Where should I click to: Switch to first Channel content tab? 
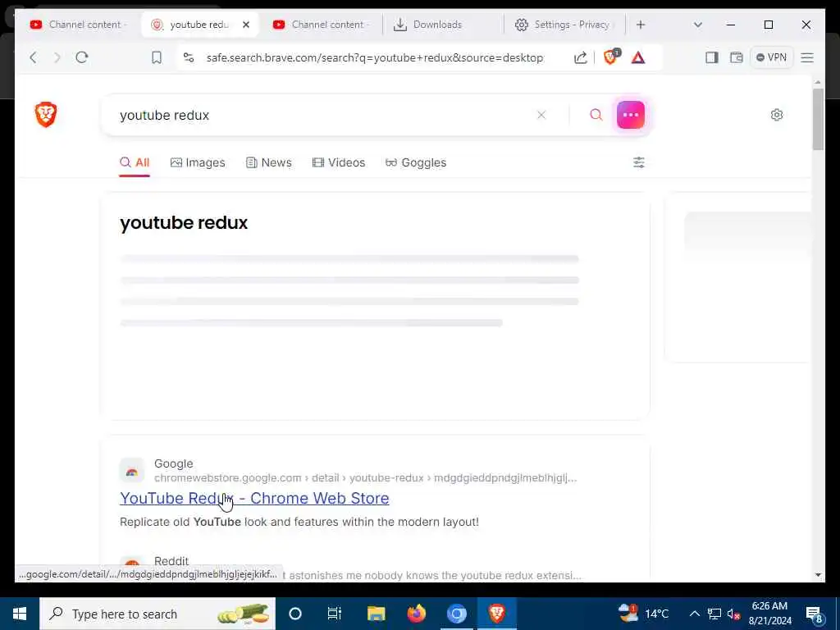[x=78, y=25]
